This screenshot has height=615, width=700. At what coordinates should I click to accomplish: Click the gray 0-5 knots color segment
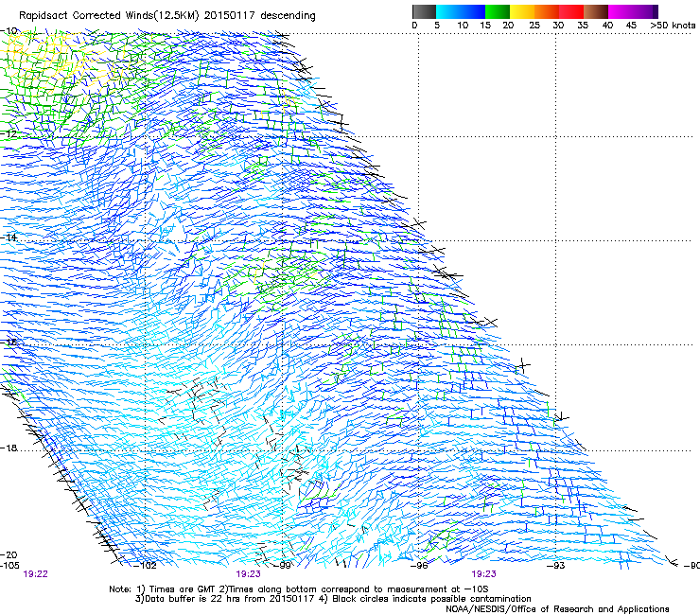pyautogui.click(x=424, y=11)
